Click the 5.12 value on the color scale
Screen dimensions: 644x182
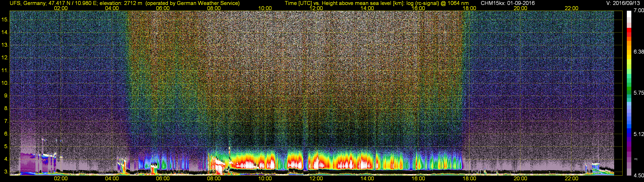(x=638, y=134)
